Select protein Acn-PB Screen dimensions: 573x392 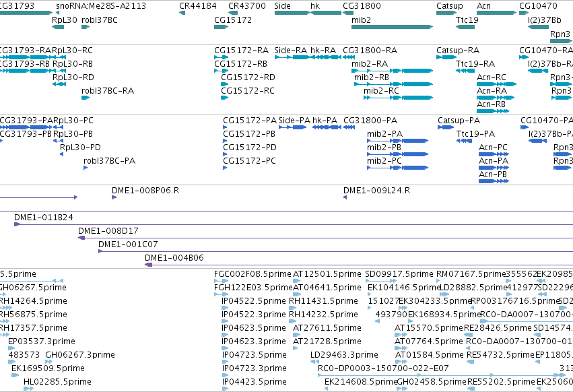click(494, 181)
